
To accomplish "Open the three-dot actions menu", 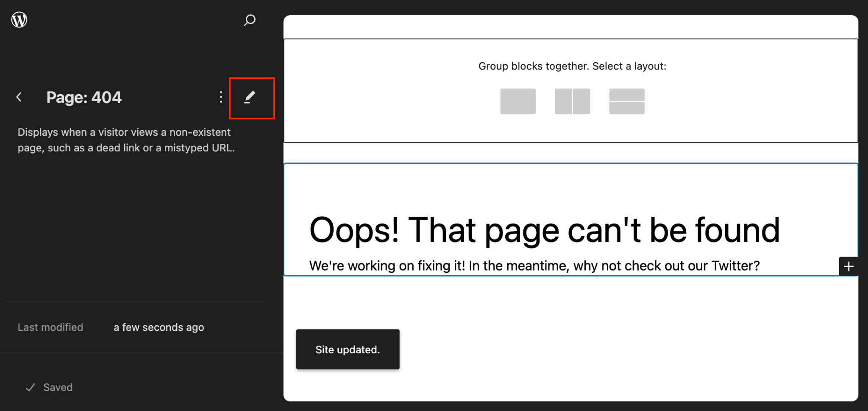I will (x=221, y=97).
